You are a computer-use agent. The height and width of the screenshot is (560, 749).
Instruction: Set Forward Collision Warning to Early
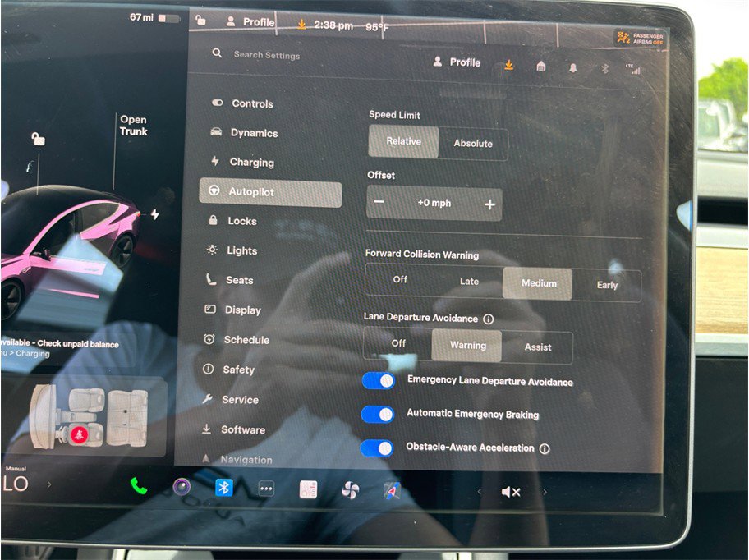(x=607, y=285)
